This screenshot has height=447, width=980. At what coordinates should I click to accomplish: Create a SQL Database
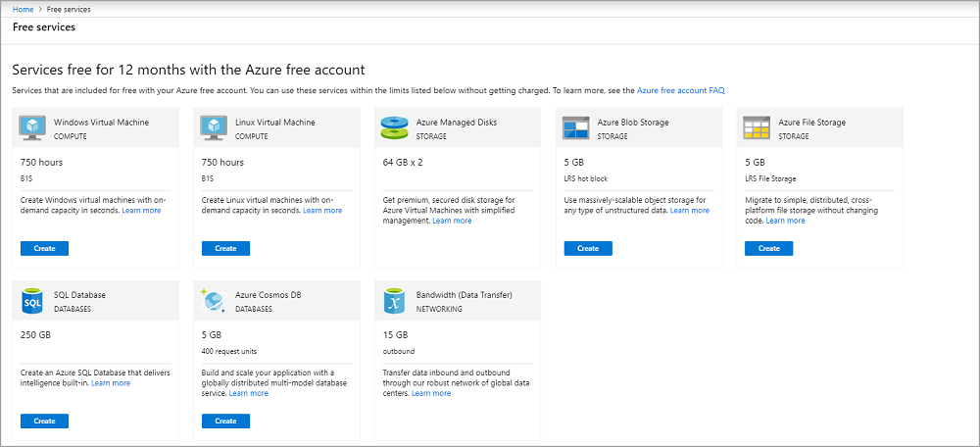click(44, 421)
